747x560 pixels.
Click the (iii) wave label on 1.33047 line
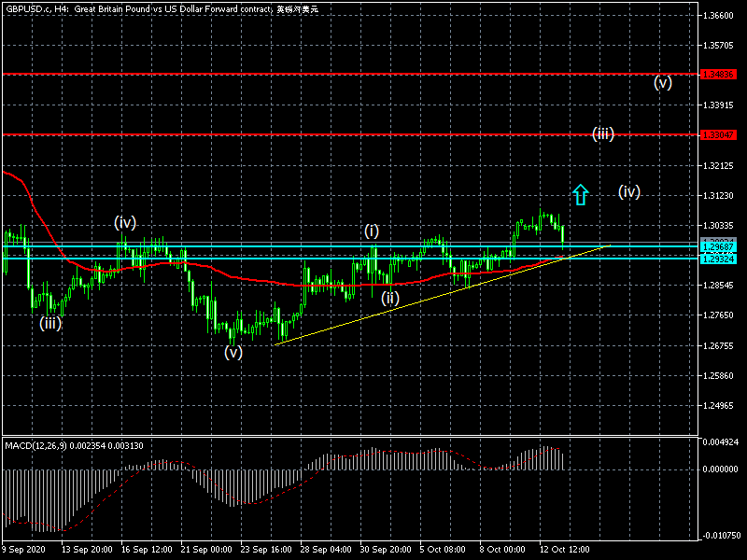click(x=602, y=133)
